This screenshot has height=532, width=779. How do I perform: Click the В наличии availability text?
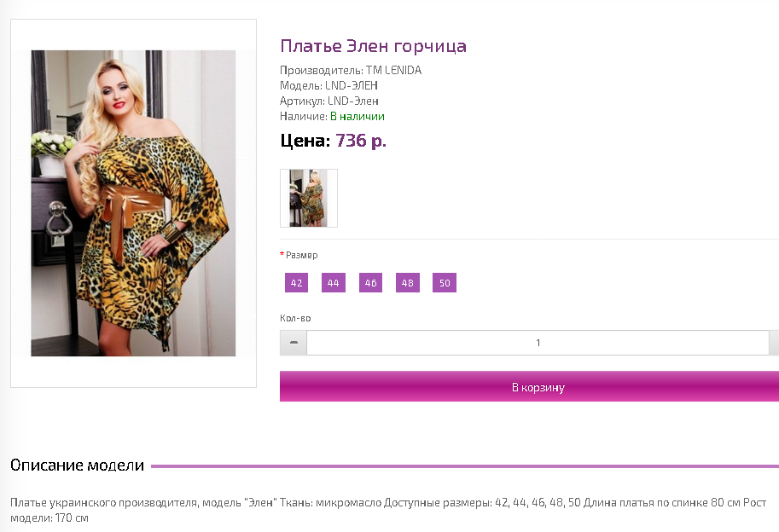(358, 117)
